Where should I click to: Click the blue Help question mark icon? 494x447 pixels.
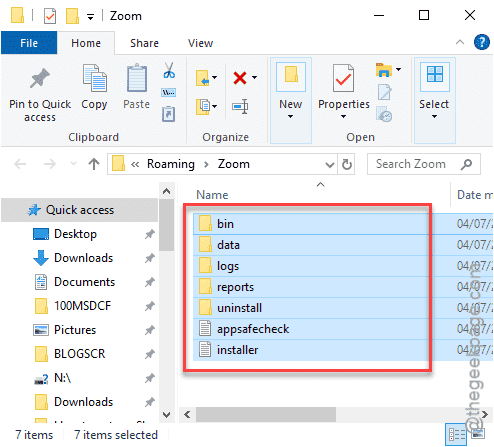coord(482,43)
